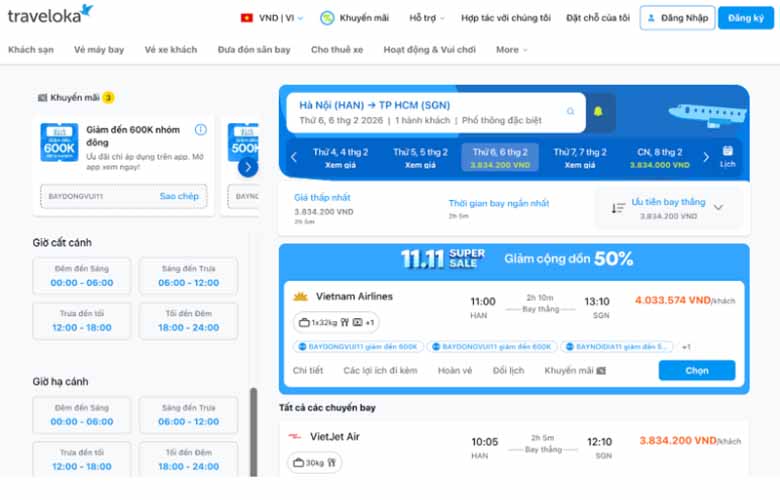Image resolution: width=780 pixels, height=500 pixels.
Task: Open Khách sạn menu item
Action: (x=31, y=50)
